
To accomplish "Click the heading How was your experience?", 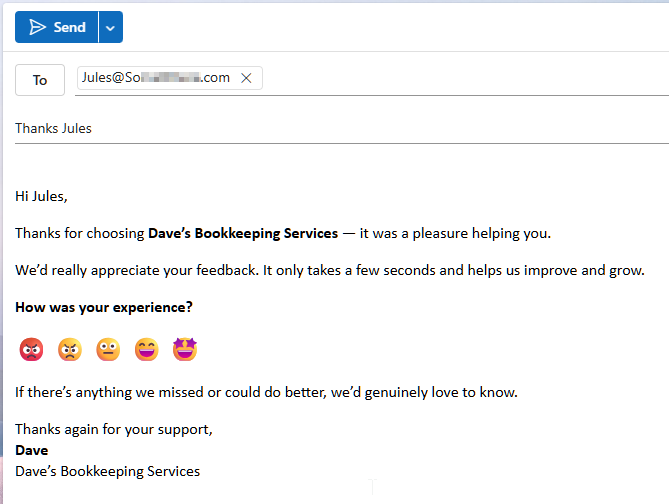I will pyautogui.click(x=104, y=307).
